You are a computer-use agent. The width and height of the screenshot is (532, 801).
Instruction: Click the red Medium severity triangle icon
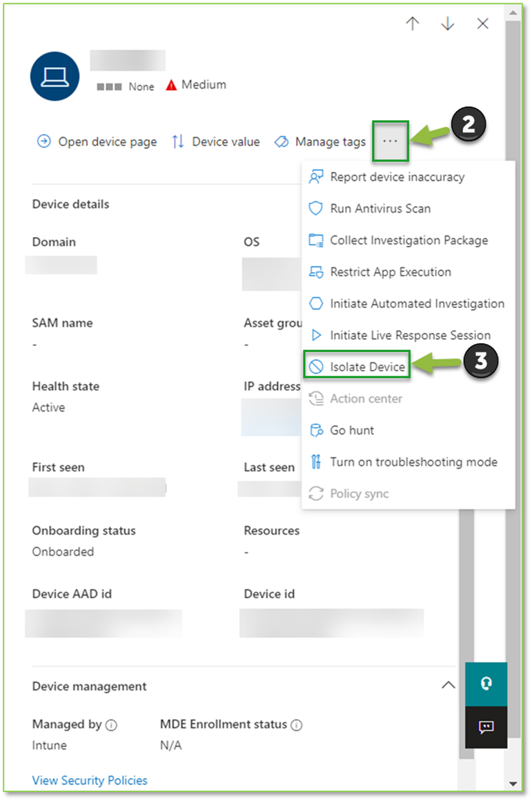tap(170, 84)
